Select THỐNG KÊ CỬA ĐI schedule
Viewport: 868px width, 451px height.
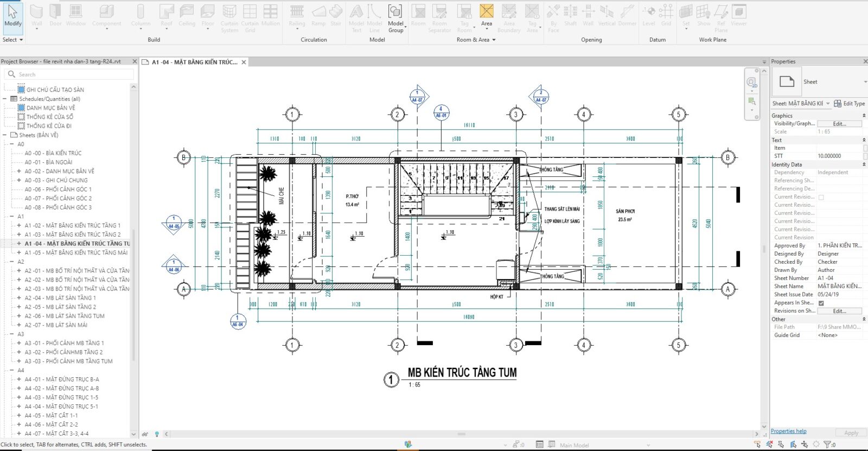pyautogui.click(x=49, y=126)
